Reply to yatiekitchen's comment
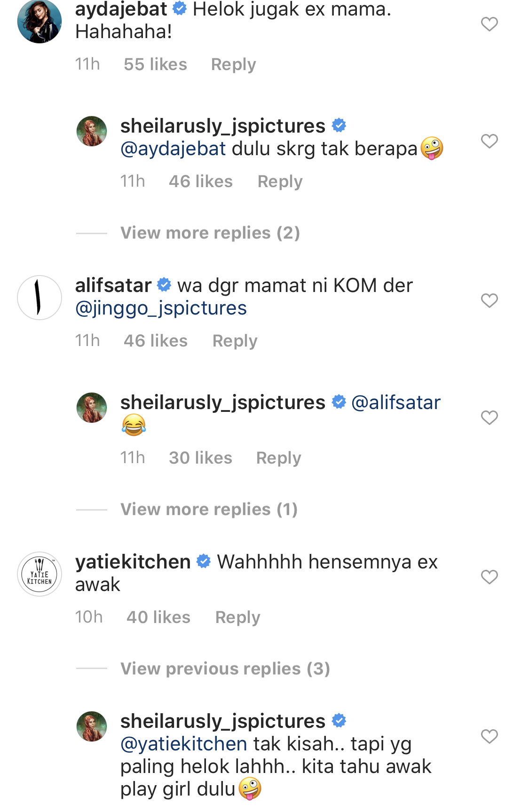 pyautogui.click(x=237, y=617)
